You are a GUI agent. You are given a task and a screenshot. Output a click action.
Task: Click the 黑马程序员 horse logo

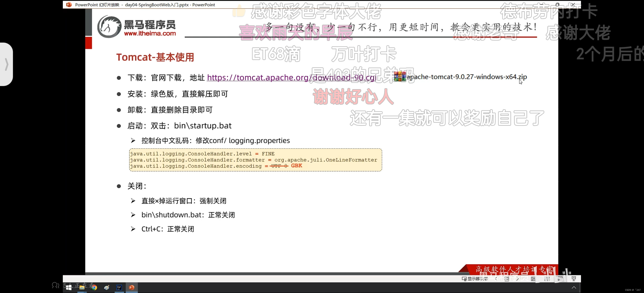click(x=109, y=27)
